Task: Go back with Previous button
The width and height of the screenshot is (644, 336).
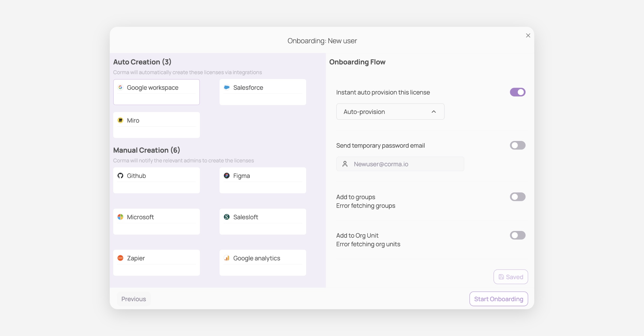Action: coord(134,299)
